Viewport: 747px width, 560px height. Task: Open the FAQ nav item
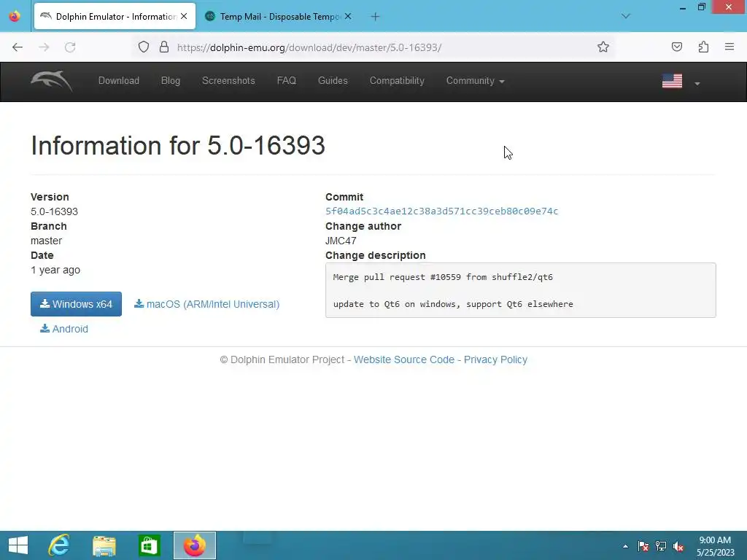tap(286, 80)
